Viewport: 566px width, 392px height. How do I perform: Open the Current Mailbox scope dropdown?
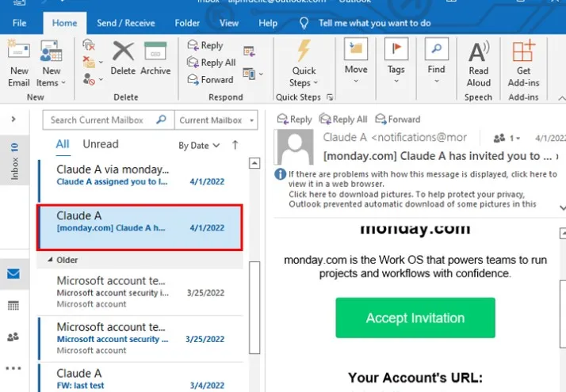pyautogui.click(x=216, y=120)
